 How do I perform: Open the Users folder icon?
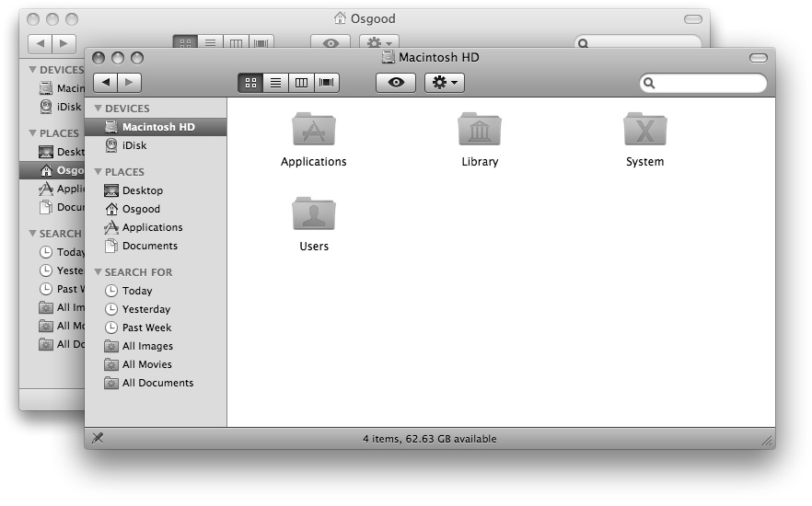pyautogui.click(x=314, y=215)
